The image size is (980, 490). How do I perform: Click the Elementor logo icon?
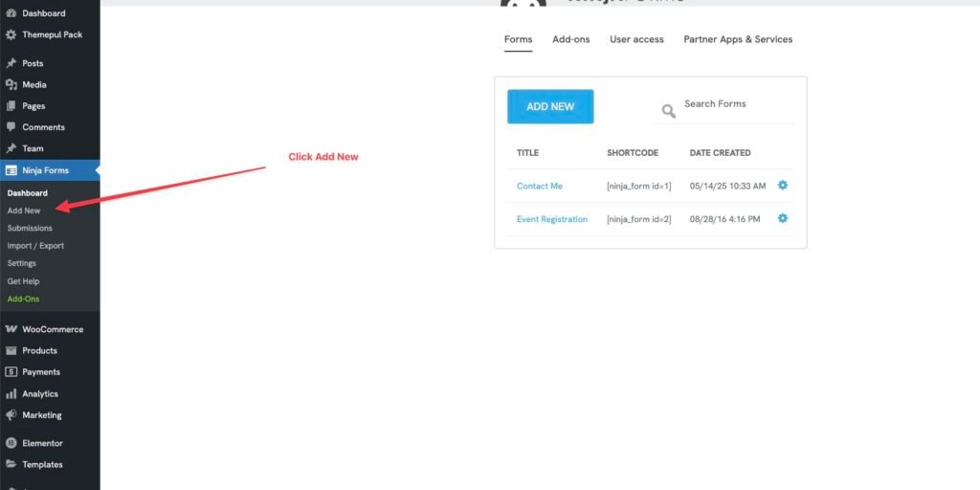[11, 443]
